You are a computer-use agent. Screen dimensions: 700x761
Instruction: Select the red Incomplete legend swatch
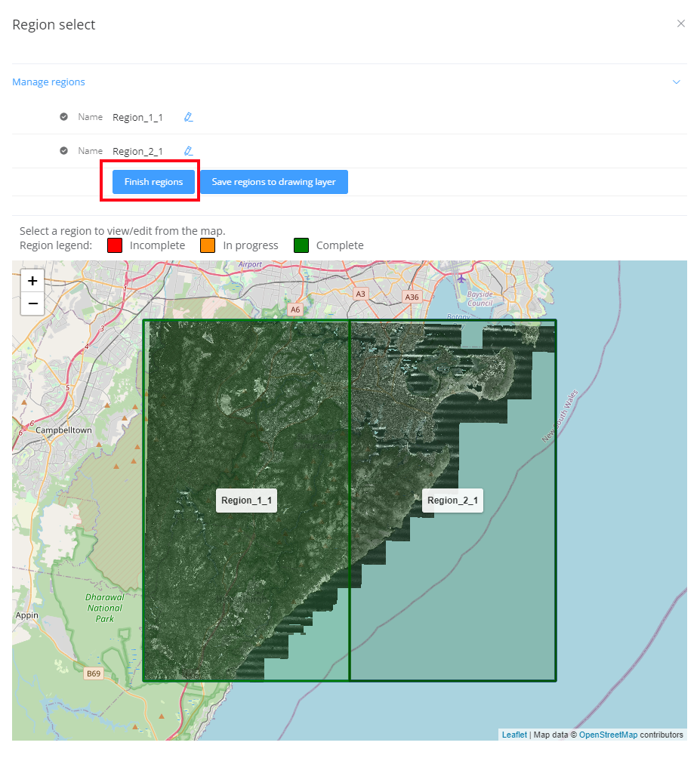click(115, 245)
